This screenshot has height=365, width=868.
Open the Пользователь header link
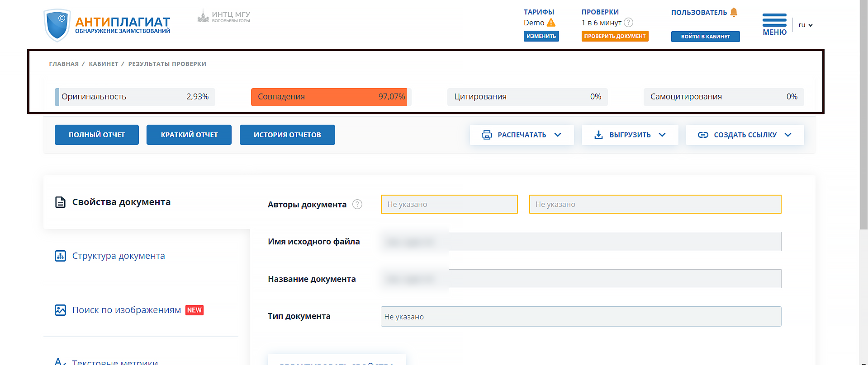(699, 13)
